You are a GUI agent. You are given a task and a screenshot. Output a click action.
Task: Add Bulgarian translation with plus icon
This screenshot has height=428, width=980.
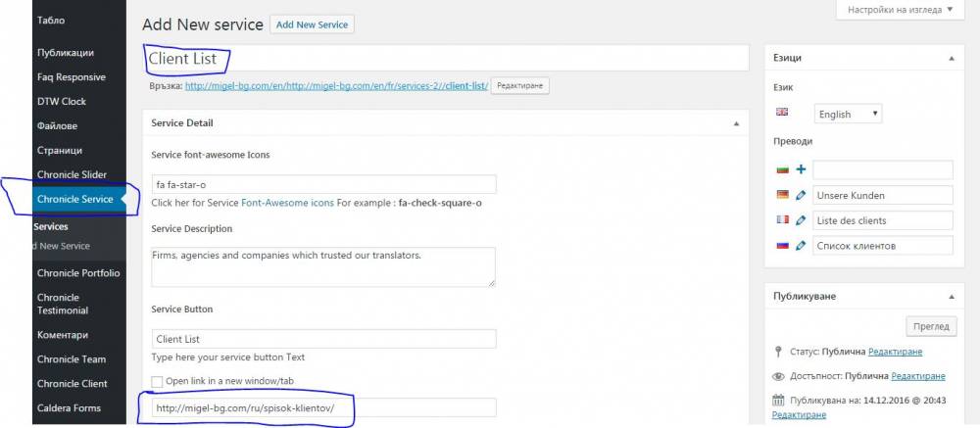tap(801, 169)
